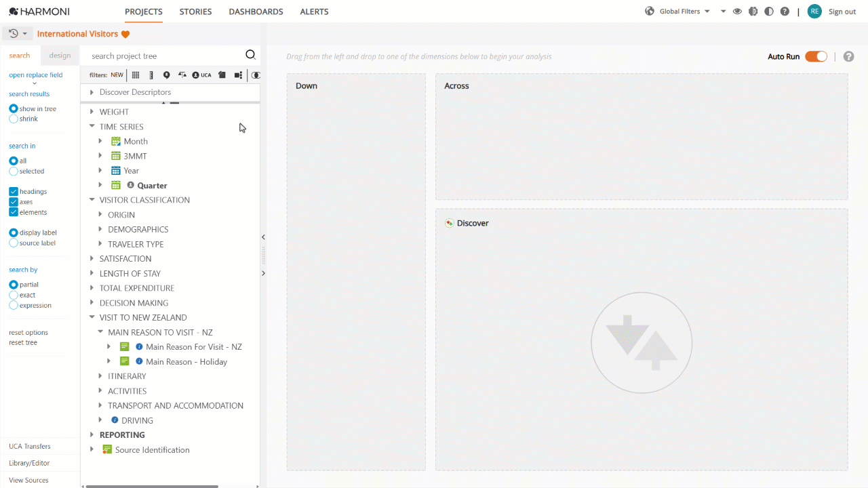Uncheck the axes checkbox
This screenshot has width=868, height=488.
[14, 202]
